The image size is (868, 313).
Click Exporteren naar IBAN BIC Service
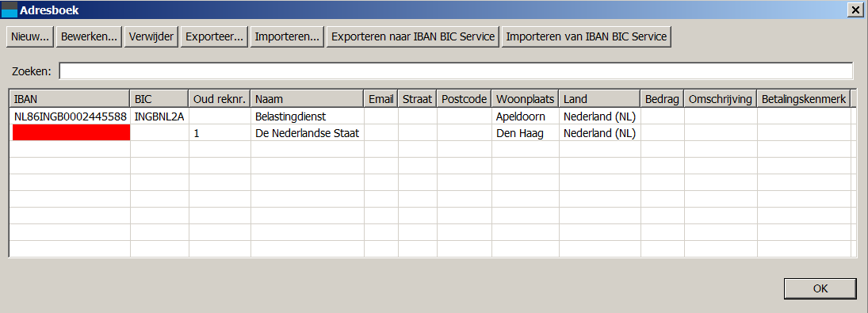[x=413, y=37]
